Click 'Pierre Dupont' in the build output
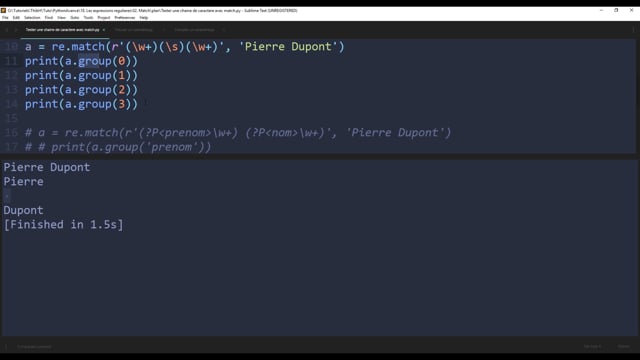The height and width of the screenshot is (360, 640). [x=47, y=167]
